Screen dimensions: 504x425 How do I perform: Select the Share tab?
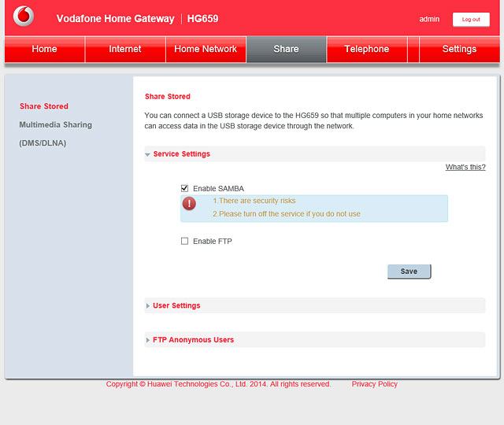pos(286,49)
